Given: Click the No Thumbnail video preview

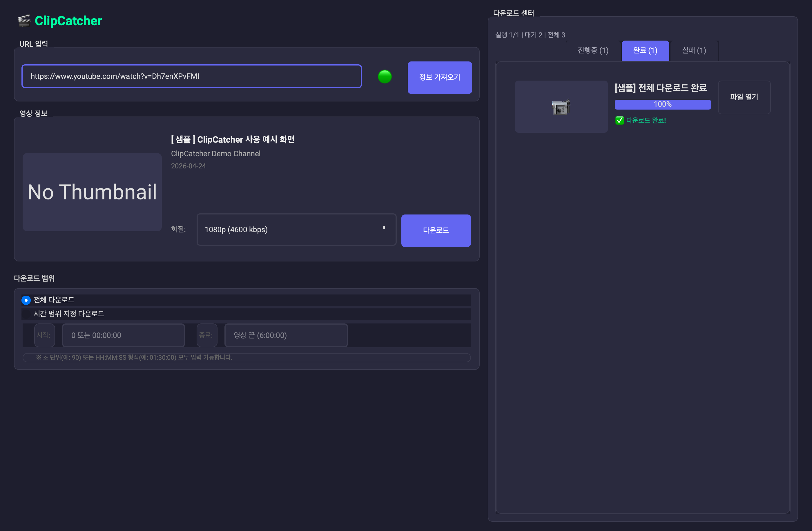Looking at the screenshot, I should coord(92,192).
